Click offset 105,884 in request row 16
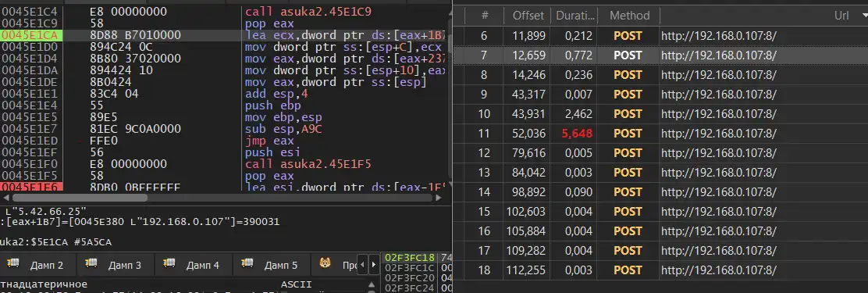Viewport: 868px width, 293px height. [526, 231]
